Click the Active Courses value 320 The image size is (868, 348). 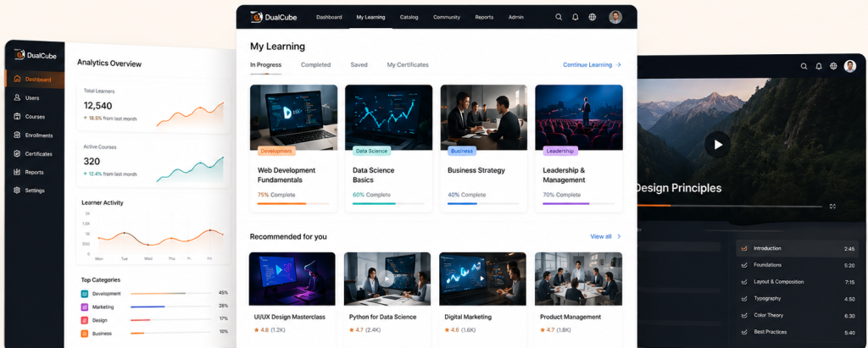pyautogui.click(x=92, y=162)
